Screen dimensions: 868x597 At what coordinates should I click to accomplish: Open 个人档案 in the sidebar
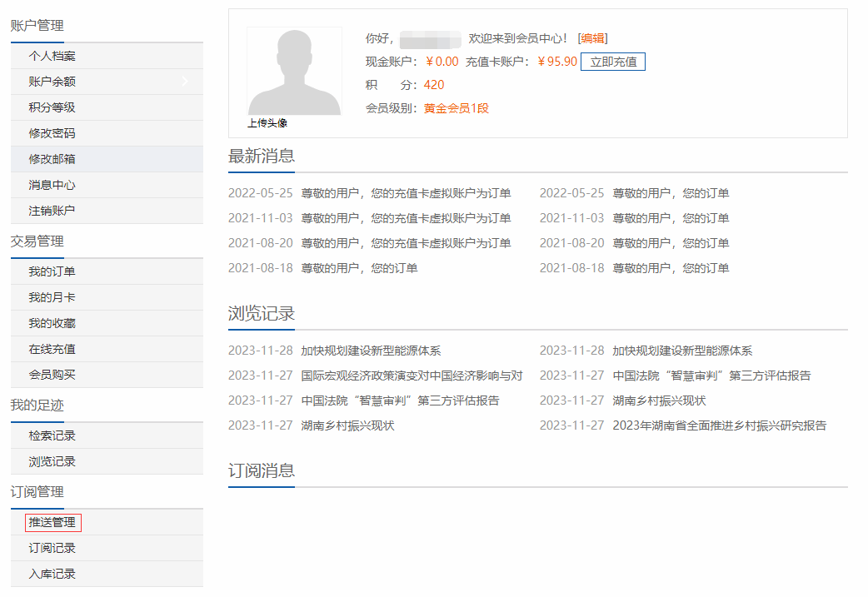click(52, 56)
